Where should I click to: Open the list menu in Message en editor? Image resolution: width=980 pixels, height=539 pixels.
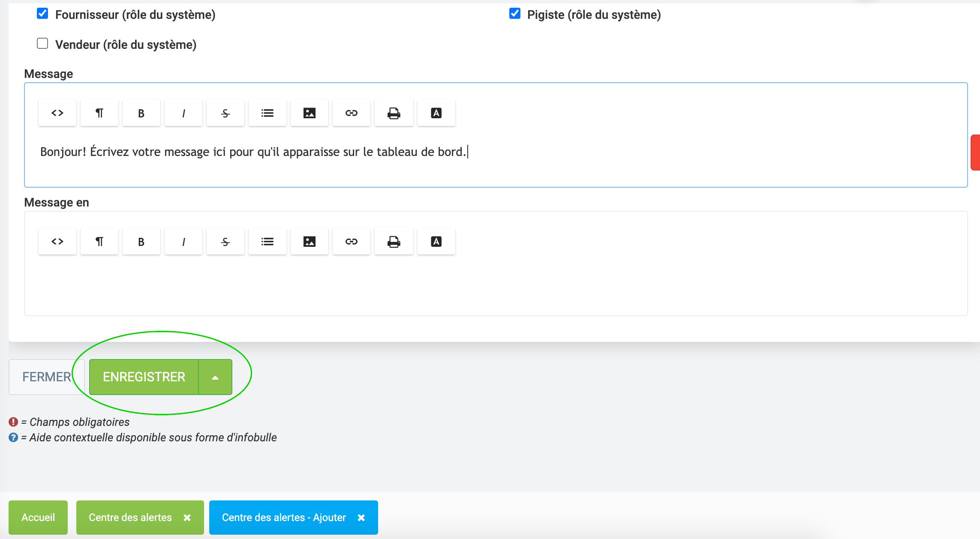coord(268,242)
